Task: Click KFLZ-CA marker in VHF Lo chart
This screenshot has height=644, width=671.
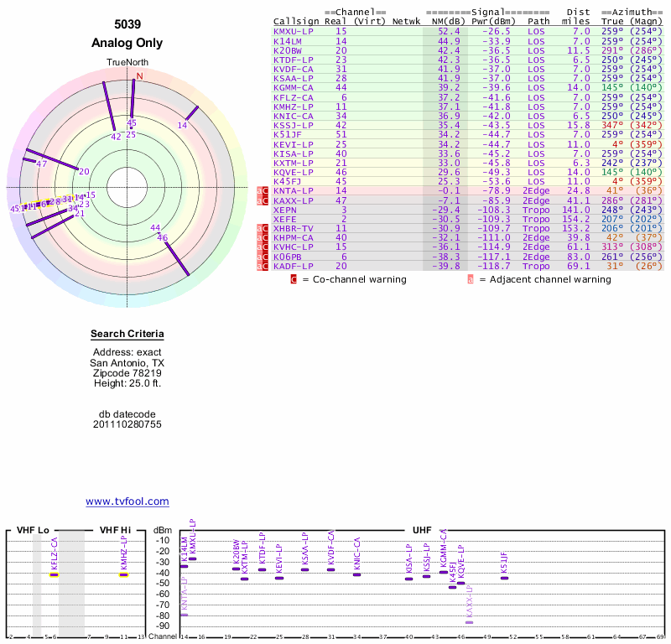Action: (55, 574)
